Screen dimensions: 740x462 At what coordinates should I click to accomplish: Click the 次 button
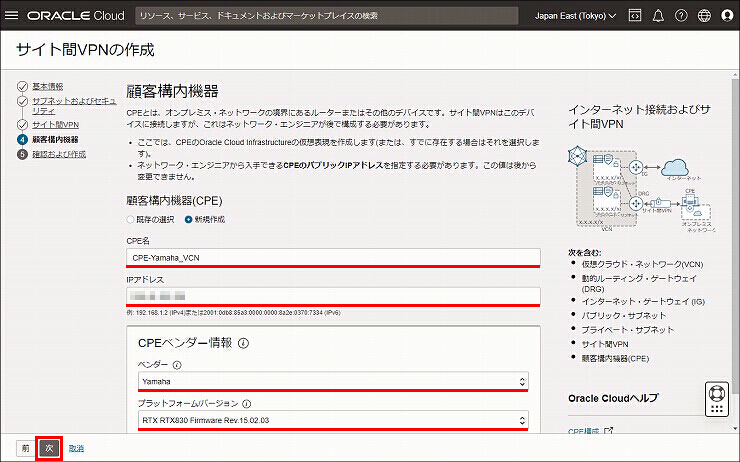[49, 448]
